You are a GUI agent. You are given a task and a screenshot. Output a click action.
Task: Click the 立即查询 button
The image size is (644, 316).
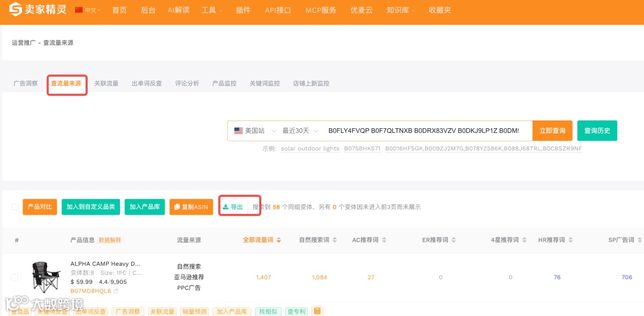pos(552,131)
